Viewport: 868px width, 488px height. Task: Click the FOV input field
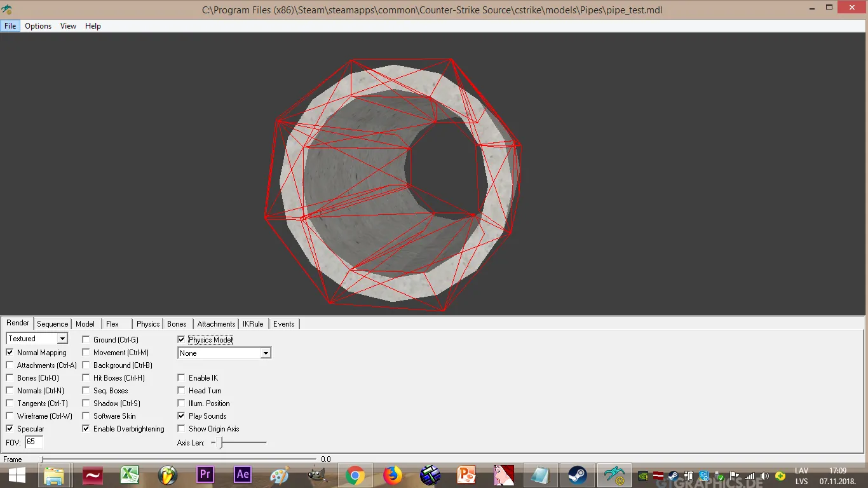34,442
